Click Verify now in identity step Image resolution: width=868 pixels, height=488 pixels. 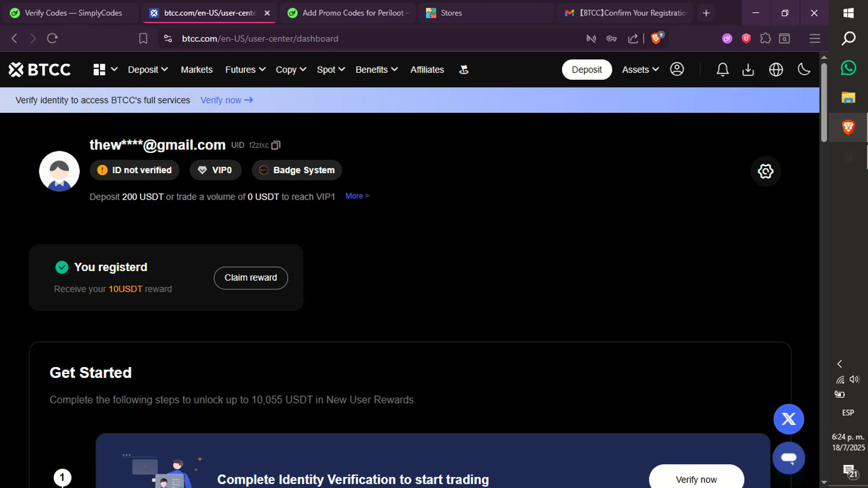(x=696, y=479)
